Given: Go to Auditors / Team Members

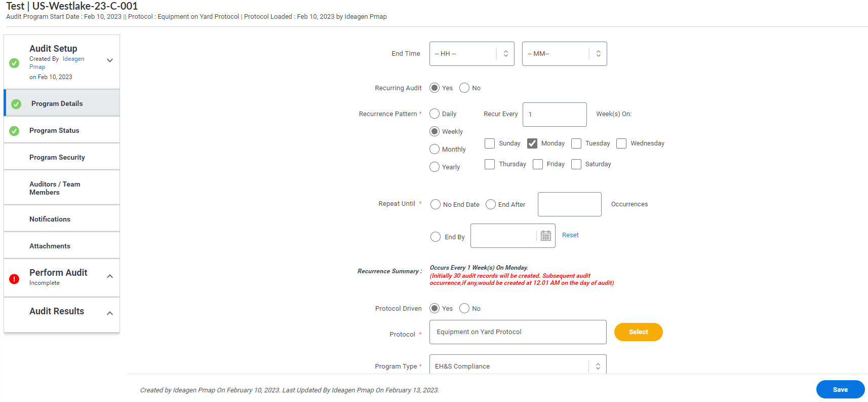Looking at the screenshot, I should [55, 188].
